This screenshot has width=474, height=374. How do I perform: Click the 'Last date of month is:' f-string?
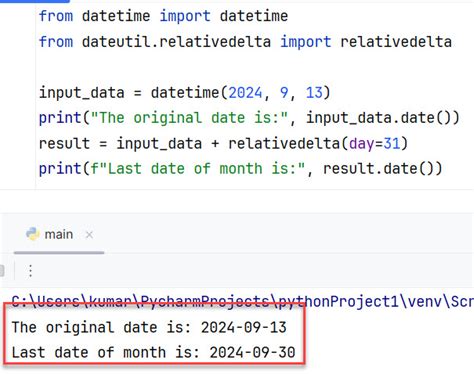[197, 169]
